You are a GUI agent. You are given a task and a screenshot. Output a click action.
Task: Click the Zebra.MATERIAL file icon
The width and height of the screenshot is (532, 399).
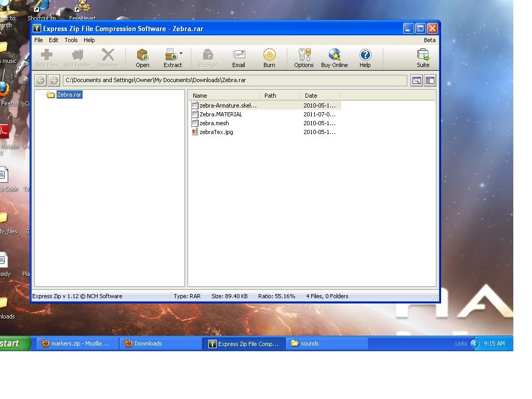(195, 114)
